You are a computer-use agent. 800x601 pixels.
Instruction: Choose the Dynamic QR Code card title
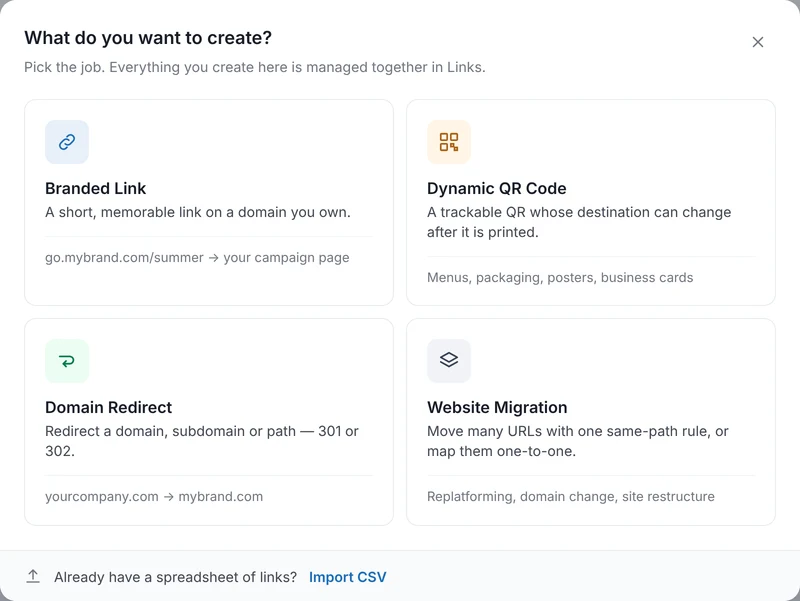[x=496, y=188]
